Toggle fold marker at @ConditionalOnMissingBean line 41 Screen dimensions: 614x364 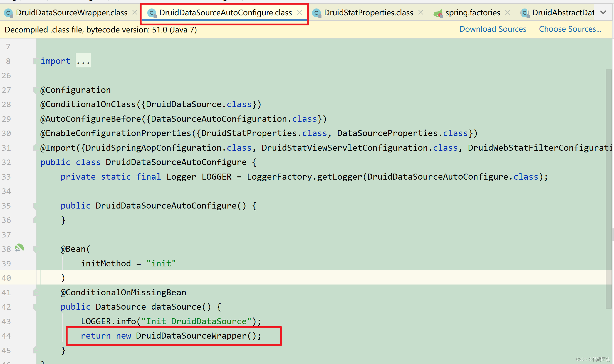[35, 292]
